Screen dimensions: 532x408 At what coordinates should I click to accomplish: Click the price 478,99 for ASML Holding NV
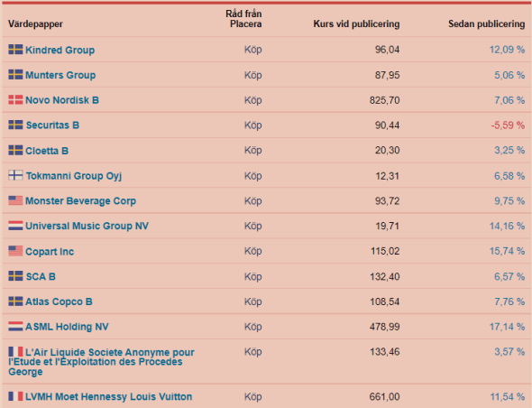click(385, 327)
